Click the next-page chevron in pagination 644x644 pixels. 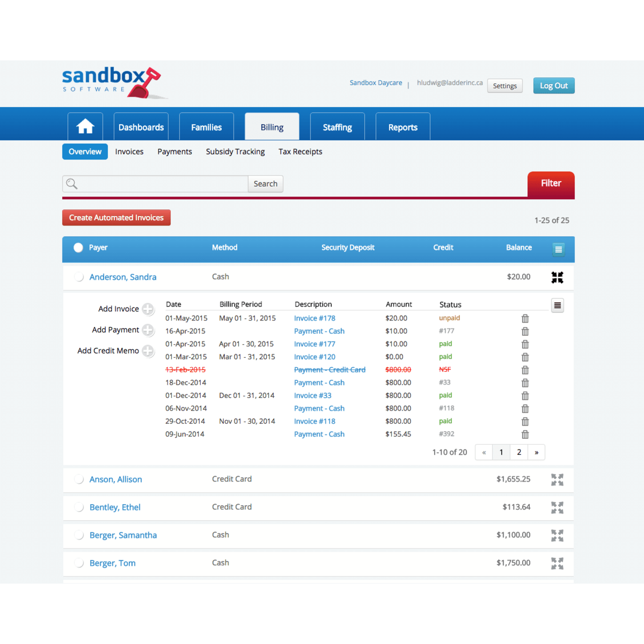point(536,452)
